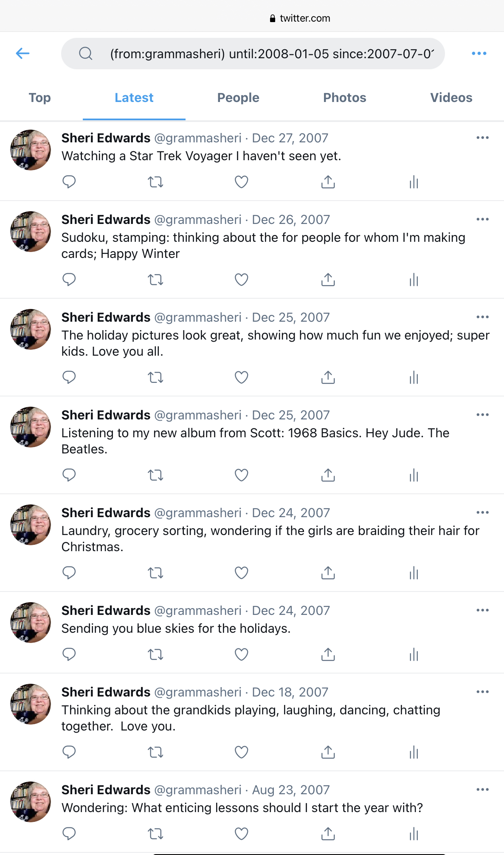This screenshot has width=504, height=855.
Task: Share the holiday pictures tweet
Action: [328, 378]
